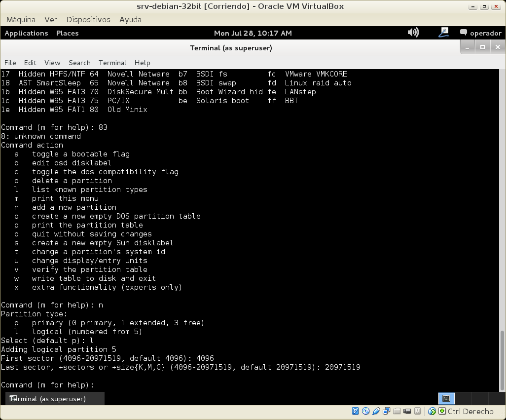Open the volume speaker icon in panel
This screenshot has width=506, height=420.
click(413, 33)
